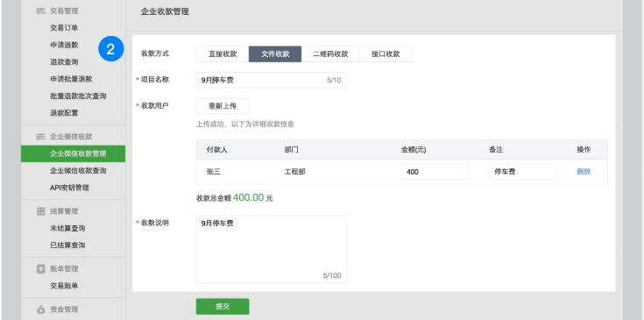Submit the form with 提交 button
Image resolution: width=644 pixels, height=320 pixels.
[223, 307]
